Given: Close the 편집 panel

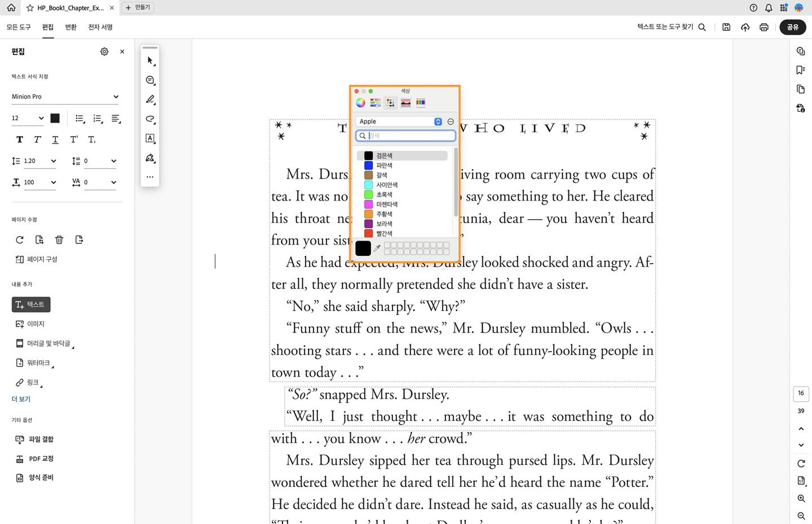Looking at the screenshot, I should point(122,51).
